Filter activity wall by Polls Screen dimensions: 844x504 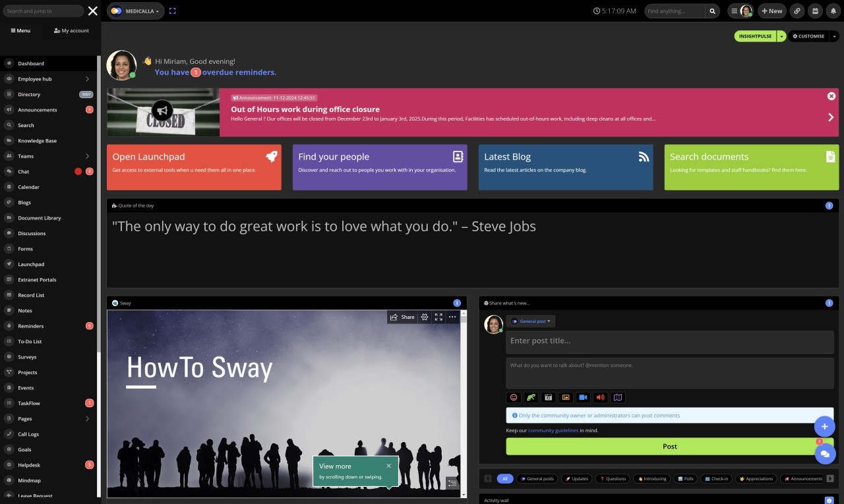click(x=686, y=478)
